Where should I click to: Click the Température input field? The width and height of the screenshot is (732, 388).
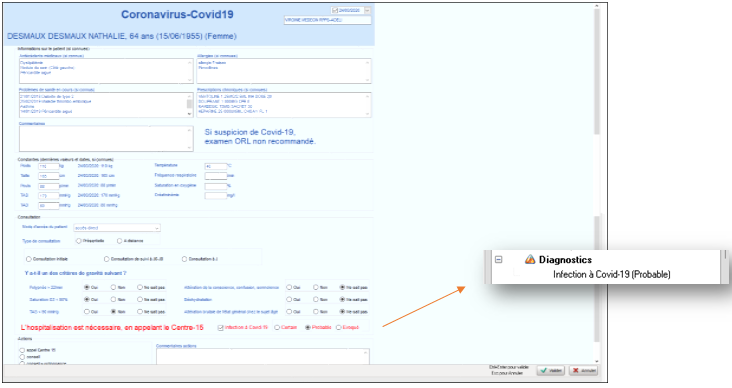tap(216, 166)
